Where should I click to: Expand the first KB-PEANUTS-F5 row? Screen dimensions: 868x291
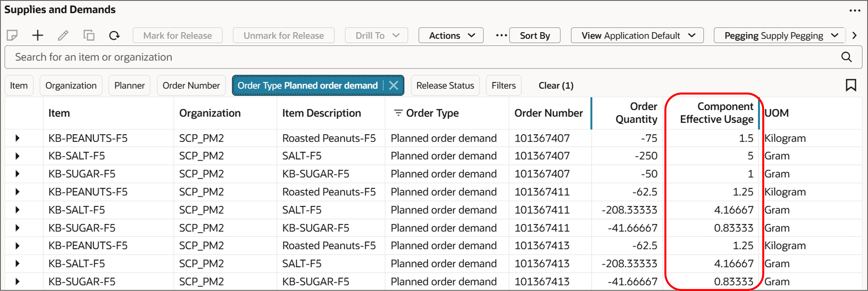pos(18,138)
